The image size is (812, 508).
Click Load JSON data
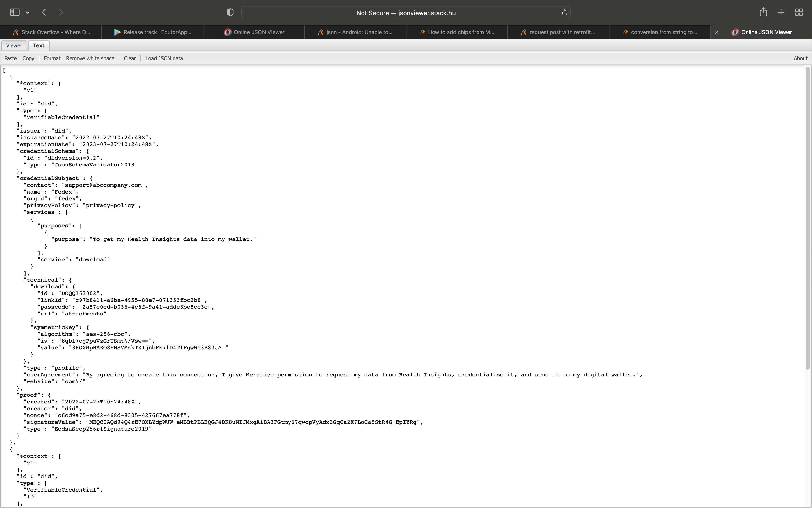[x=164, y=59]
